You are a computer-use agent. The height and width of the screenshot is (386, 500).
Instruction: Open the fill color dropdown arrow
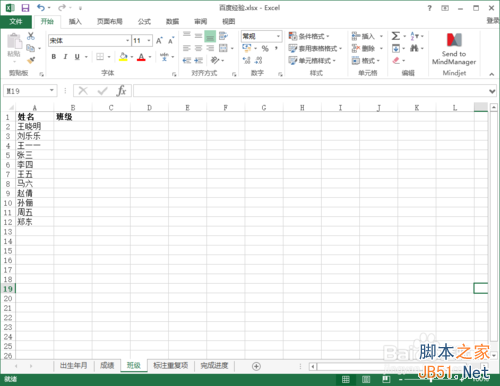click(x=132, y=57)
